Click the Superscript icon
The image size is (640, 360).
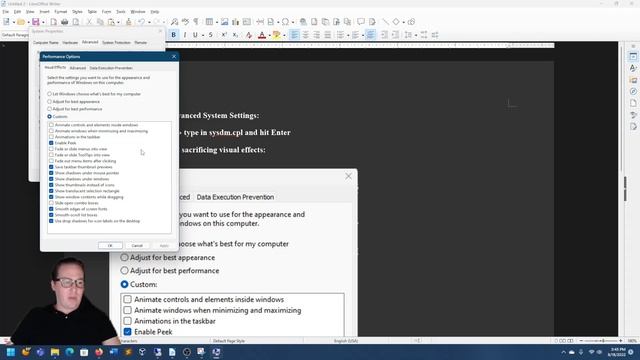coord(224,35)
